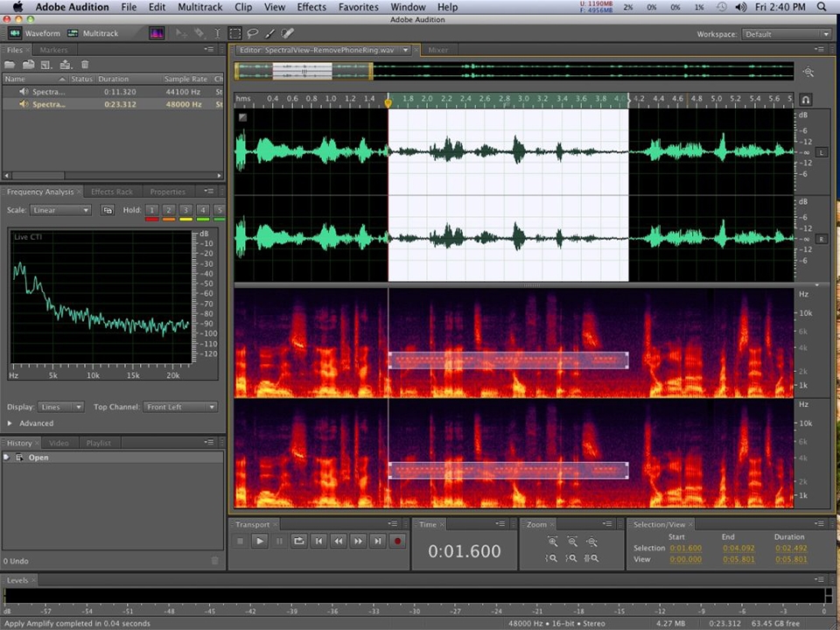Click the yellow swatch under Hold 3
840x630 pixels.
pos(185,219)
